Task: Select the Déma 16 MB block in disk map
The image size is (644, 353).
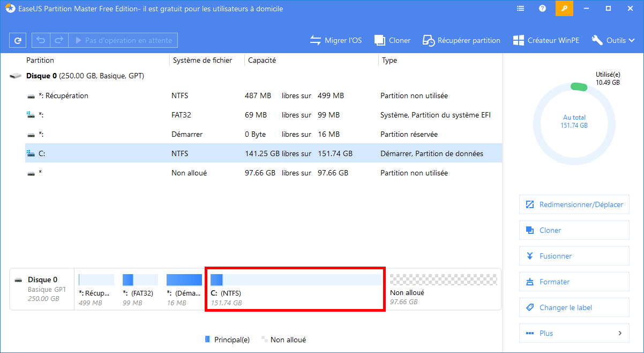Action: (x=184, y=290)
